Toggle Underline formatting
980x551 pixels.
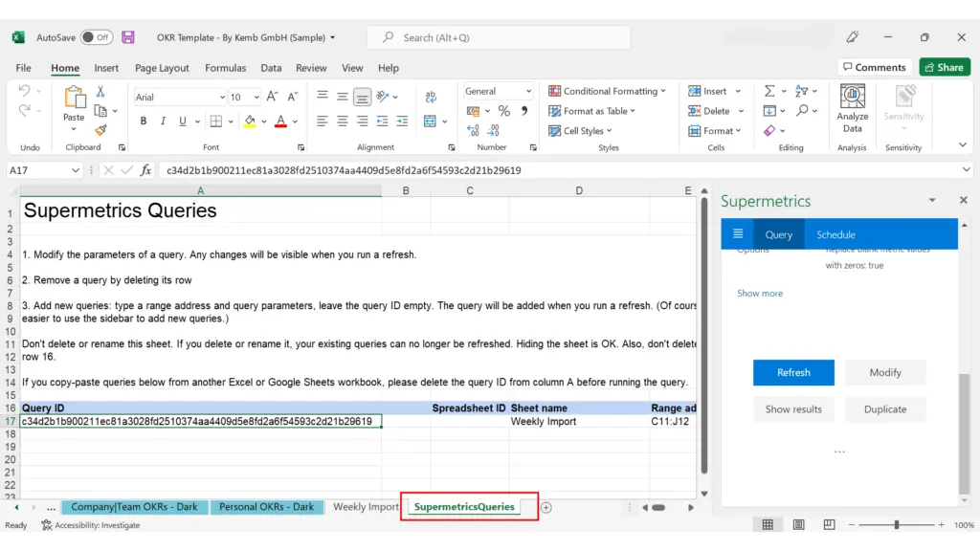[x=182, y=121]
